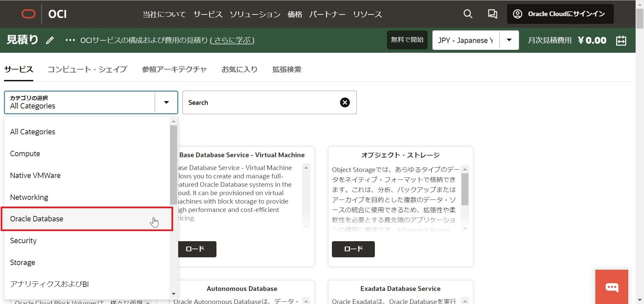
Task: Collapse the カテゴリの選択 category dropdown
Action: pyautogui.click(x=166, y=102)
